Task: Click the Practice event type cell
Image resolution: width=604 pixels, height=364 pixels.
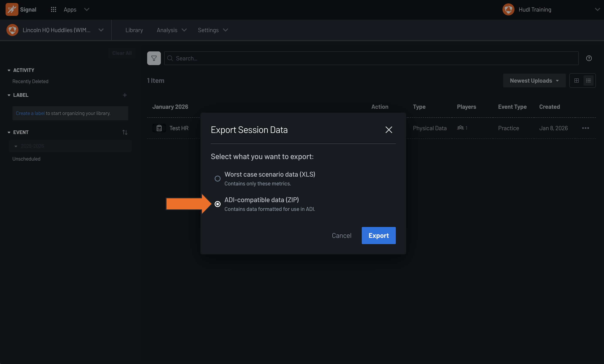Action: click(x=508, y=128)
